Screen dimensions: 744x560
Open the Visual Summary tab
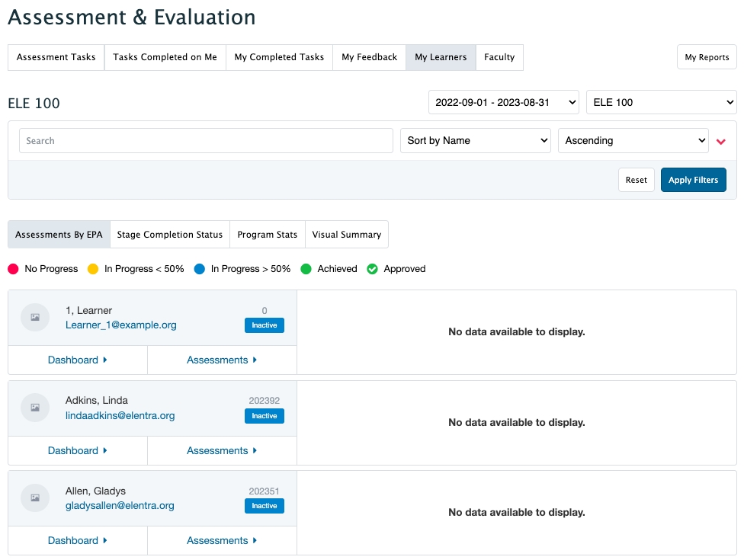[x=346, y=235]
